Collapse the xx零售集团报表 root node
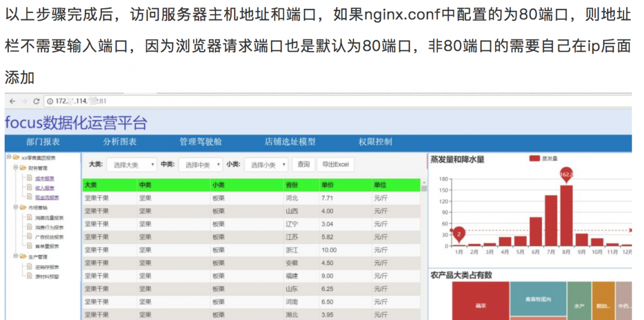This screenshot has width=644, height=320. pyautogui.click(x=9, y=157)
